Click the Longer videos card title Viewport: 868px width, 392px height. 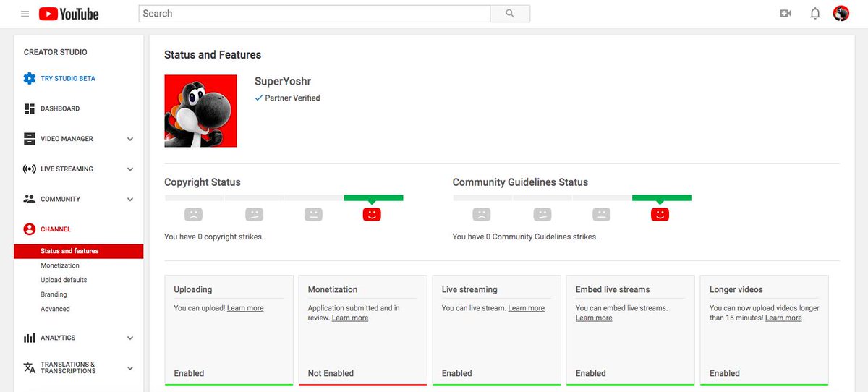[x=736, y=289]
